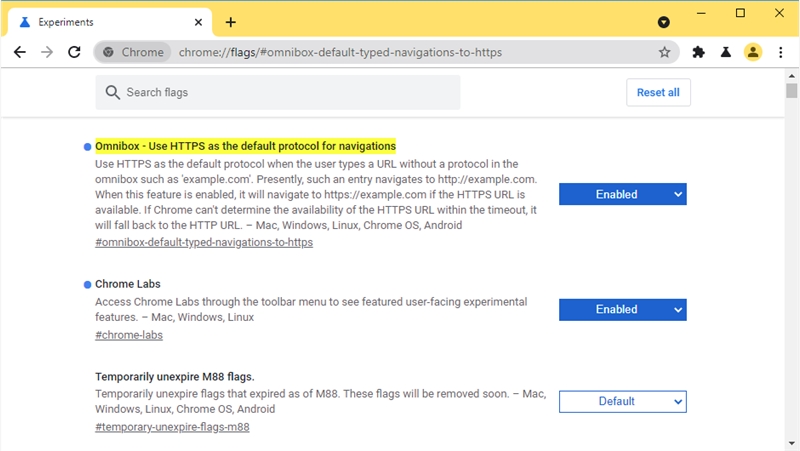Screen dimensions: 800x451
Task: Follow the #temporary-unexpire-flags-m88 link
Action: coord(172,427)
